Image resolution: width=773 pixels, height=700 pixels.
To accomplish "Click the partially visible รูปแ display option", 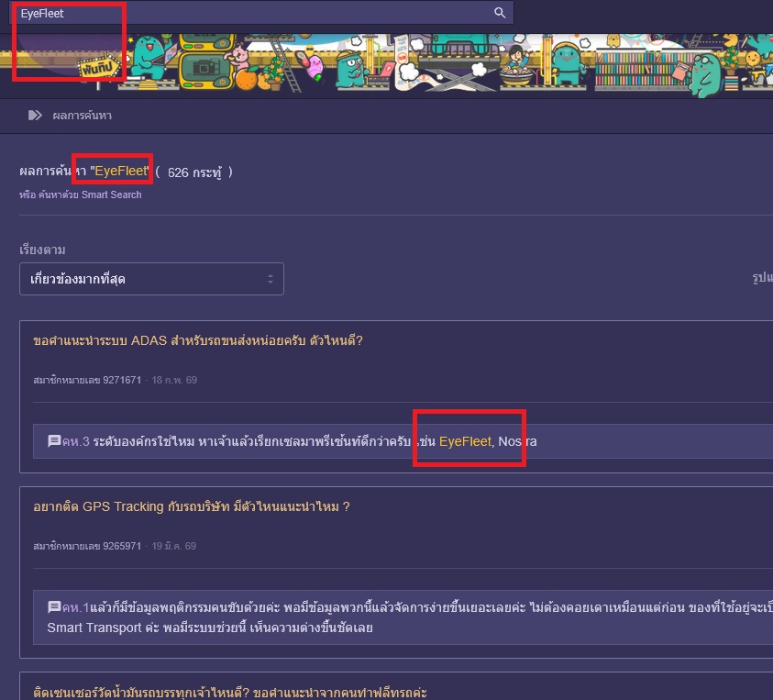I will pos(762,278).
